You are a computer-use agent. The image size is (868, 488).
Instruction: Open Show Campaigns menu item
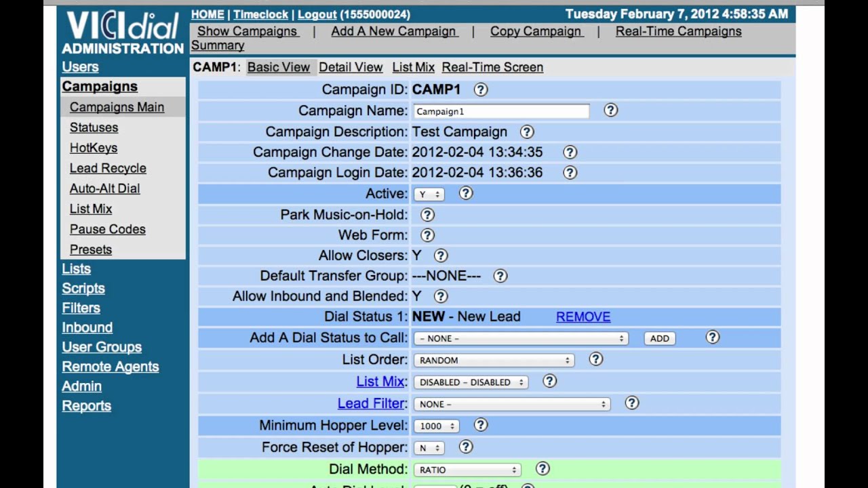point(247,31)
